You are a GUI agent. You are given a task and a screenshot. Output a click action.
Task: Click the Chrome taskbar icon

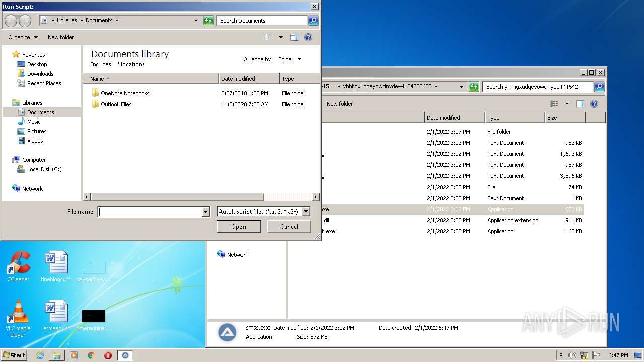[91, 355]
